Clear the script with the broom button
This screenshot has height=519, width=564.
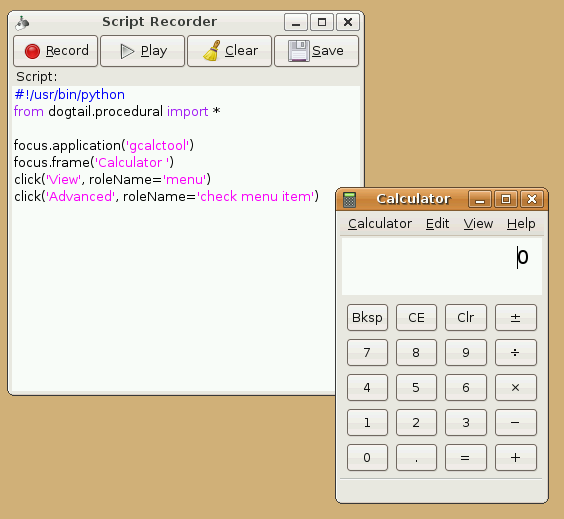pyautogui.click(x=229, y=51)
